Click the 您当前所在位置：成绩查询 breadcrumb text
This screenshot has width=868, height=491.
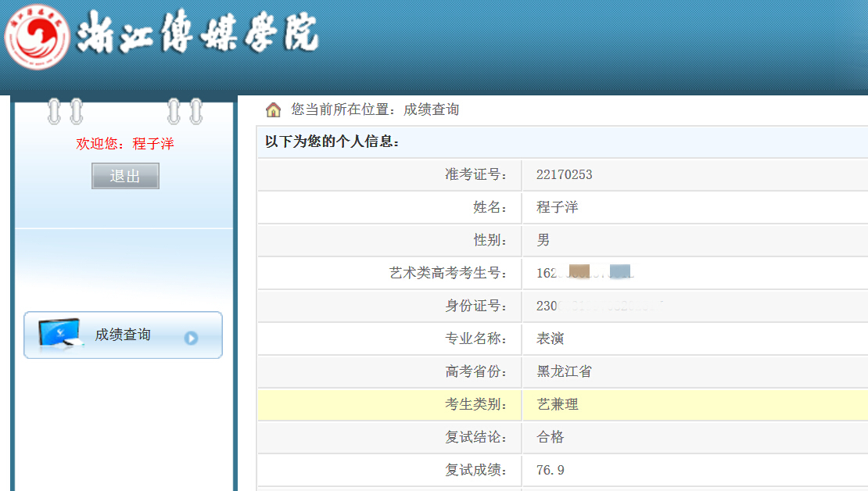tap(375, 109)
